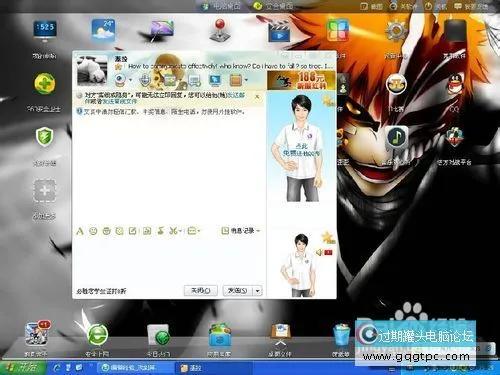Click the screenshot button in the top bar

(x=372, y=6)
